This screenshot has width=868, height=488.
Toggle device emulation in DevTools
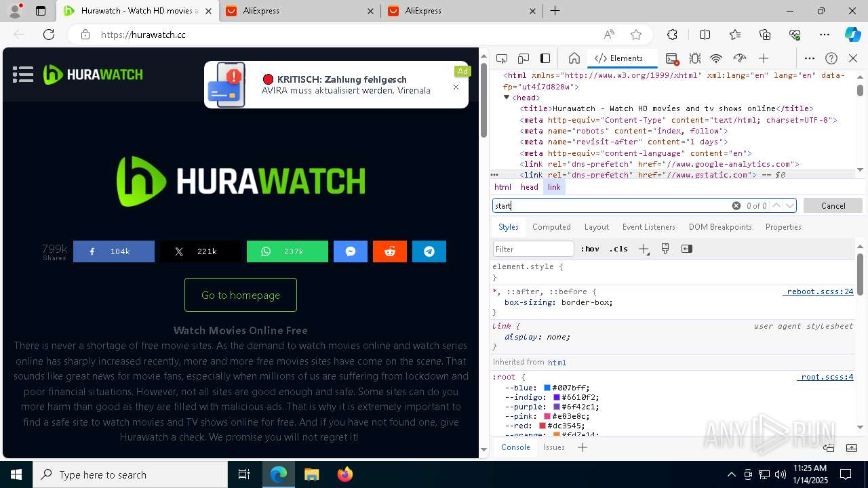[x=524, y=58]
